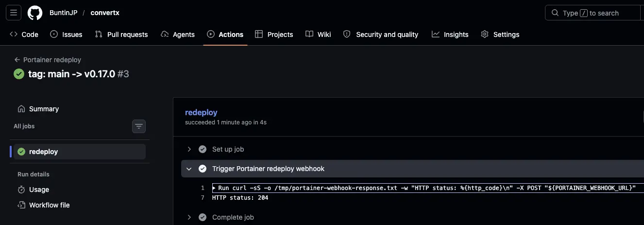Click the green success check beside run title

pos(19,74)
